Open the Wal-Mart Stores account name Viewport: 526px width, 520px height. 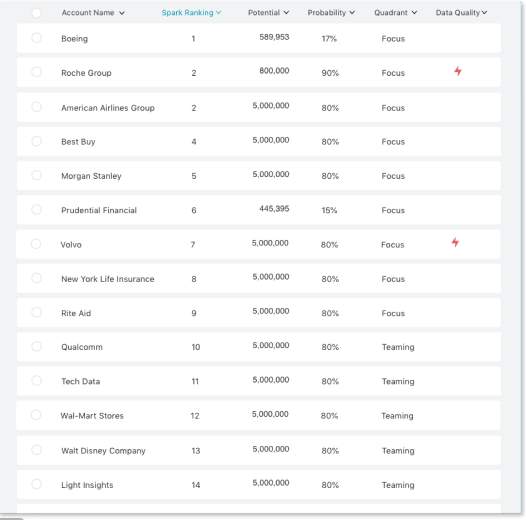coord(92,416)
